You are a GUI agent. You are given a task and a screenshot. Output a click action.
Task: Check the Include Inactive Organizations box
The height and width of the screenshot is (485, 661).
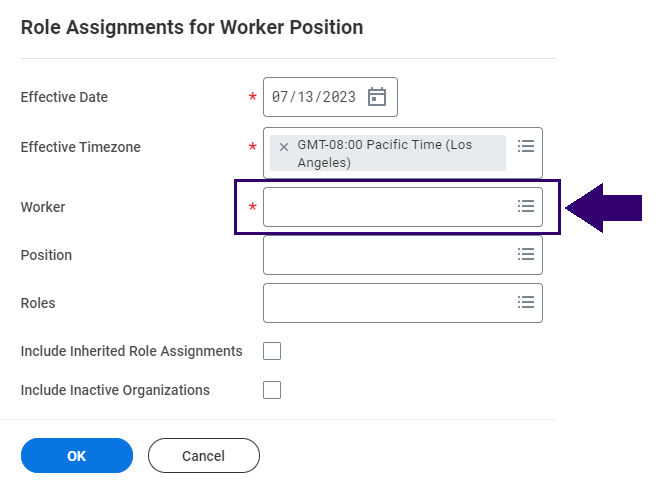(x=272, y=390)
